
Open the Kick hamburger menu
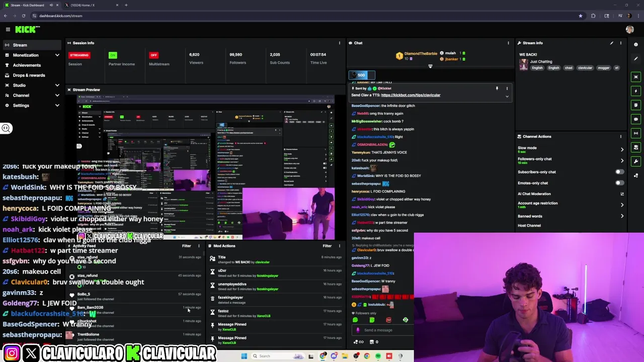pos(8,30)
